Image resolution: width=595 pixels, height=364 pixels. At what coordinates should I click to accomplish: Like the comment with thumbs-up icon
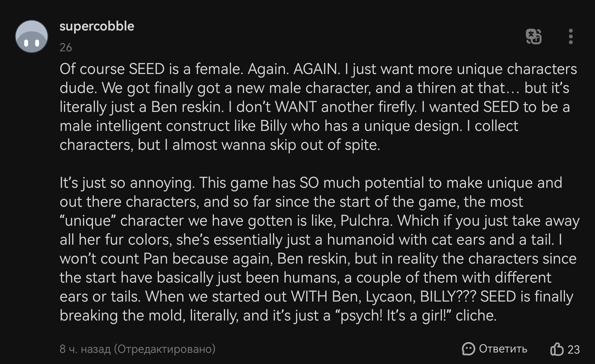coord(557,349)
